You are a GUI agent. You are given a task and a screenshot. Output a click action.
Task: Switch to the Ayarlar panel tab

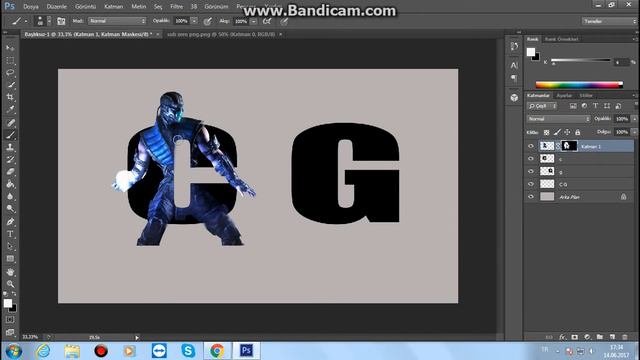click(x=564, y=96)
